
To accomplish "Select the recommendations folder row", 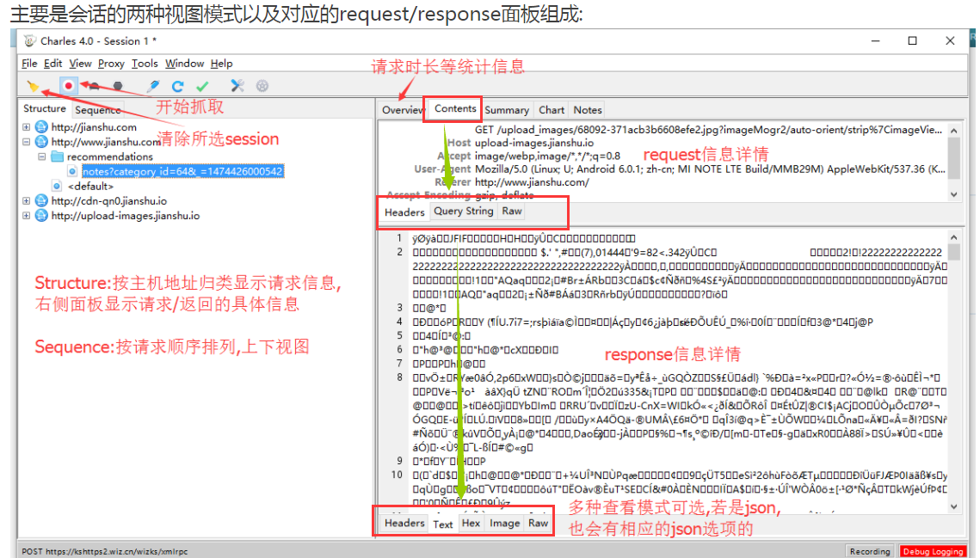I will pyautogui.click(x=110, y=156).
